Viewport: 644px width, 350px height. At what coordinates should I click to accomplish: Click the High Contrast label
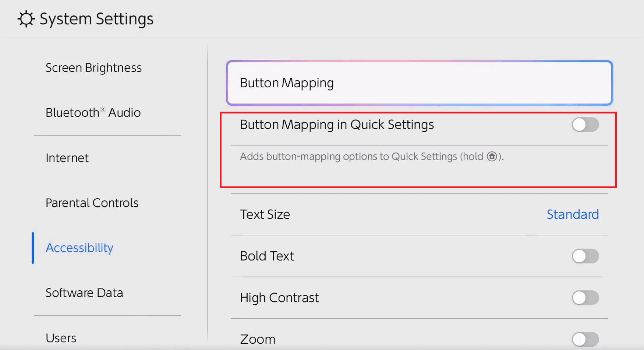pyautogui.click(x=279, y=298)
